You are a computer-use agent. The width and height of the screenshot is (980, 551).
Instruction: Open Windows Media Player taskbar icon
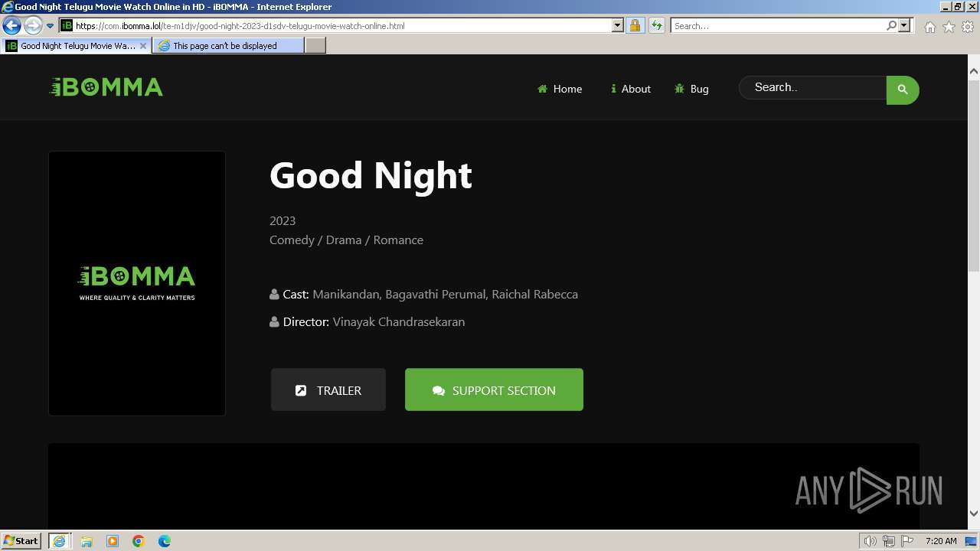[x=113, y=541]
